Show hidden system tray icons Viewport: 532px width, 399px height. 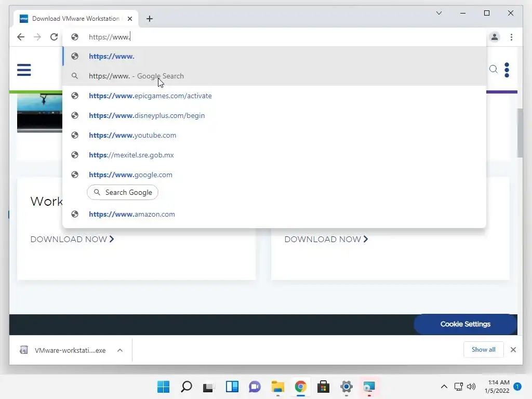pyautogui.click(x=444, y=387)
